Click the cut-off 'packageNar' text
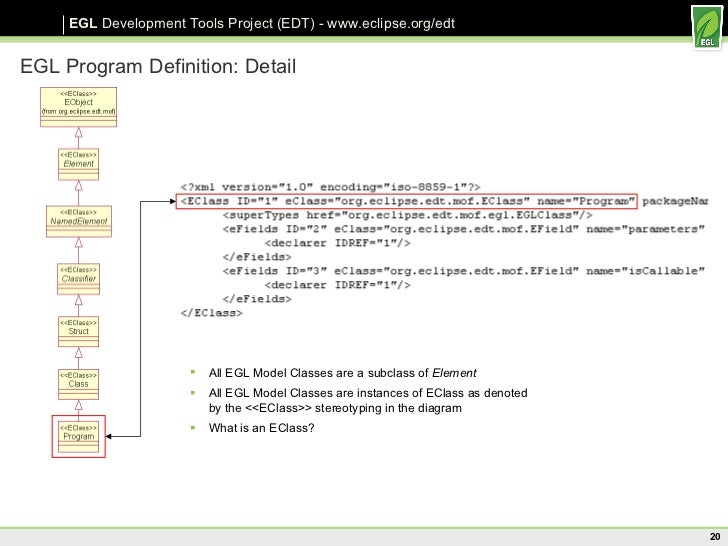 click(675, 202)
